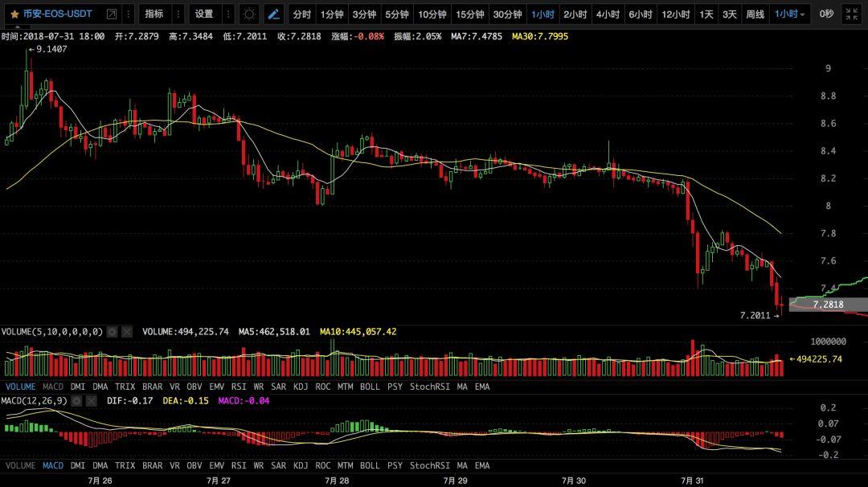Select the 1分钟 timeframe
This screenshot has width=868, height=487.
[x=332, y=14]
